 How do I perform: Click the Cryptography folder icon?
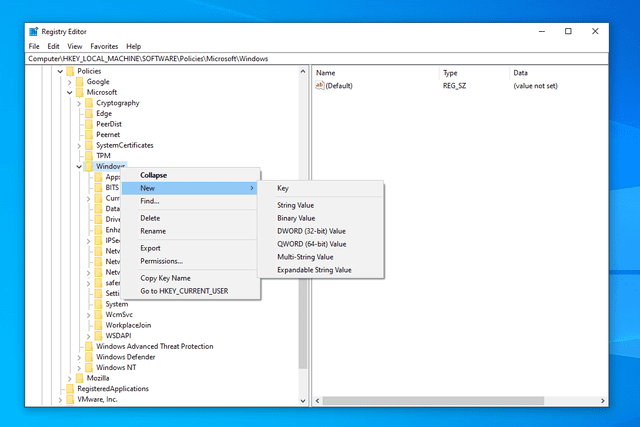tap(89, 103)
